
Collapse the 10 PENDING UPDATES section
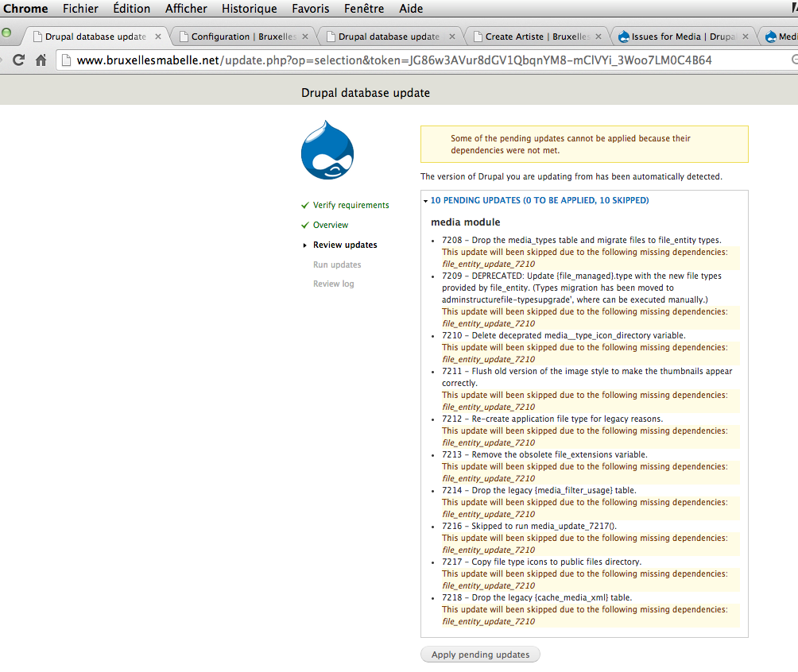click(424, 200)
